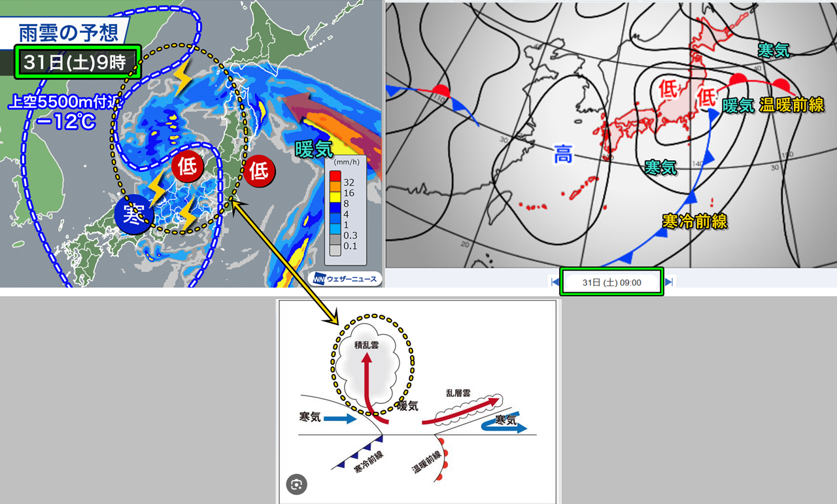Step to the previous forecast time
Image resolution: width=837 pixels, height=504 pixels.
(555, 282)
